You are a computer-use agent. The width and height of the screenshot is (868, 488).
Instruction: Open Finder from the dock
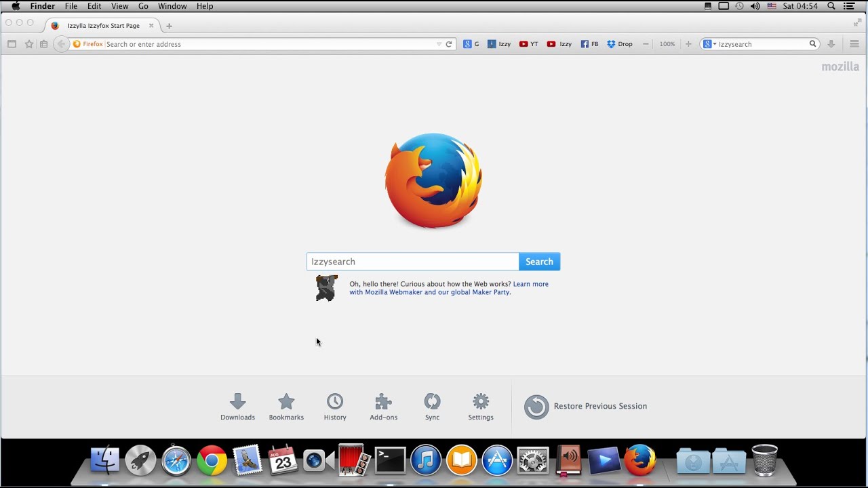click(105, 461)
